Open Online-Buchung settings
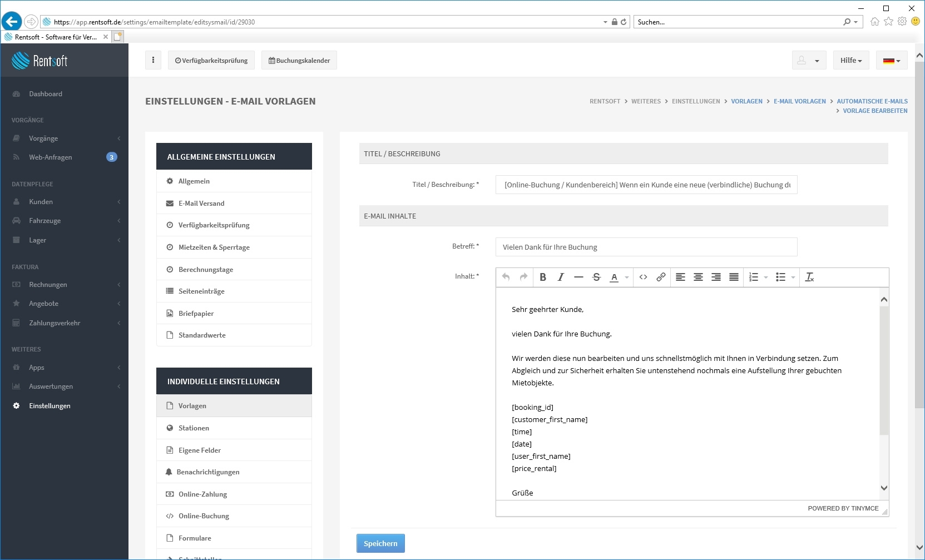 click(x=234, y=516)
